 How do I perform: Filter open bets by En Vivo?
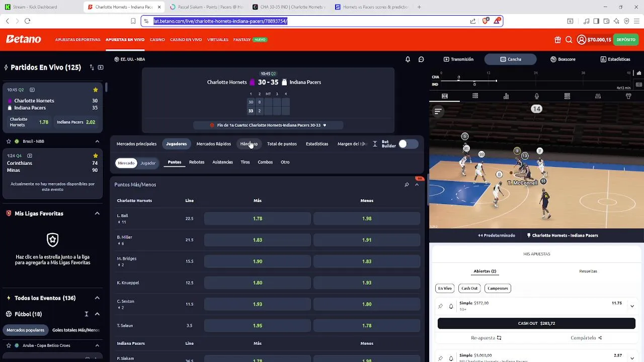[445, 288]
